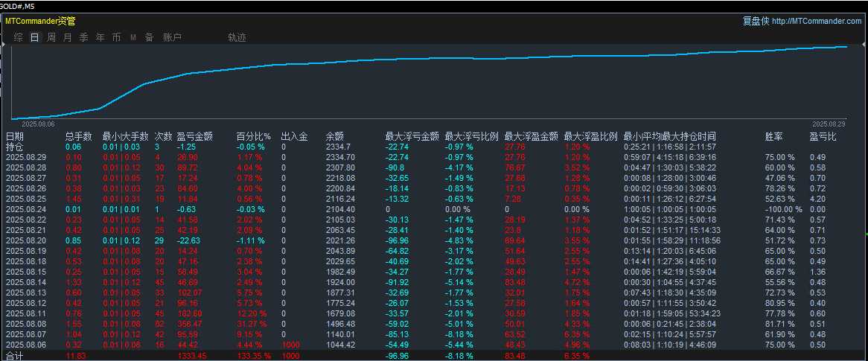Click win rate -100.00 %
Viewport: 868px width, 361px height.
(783, 209)
